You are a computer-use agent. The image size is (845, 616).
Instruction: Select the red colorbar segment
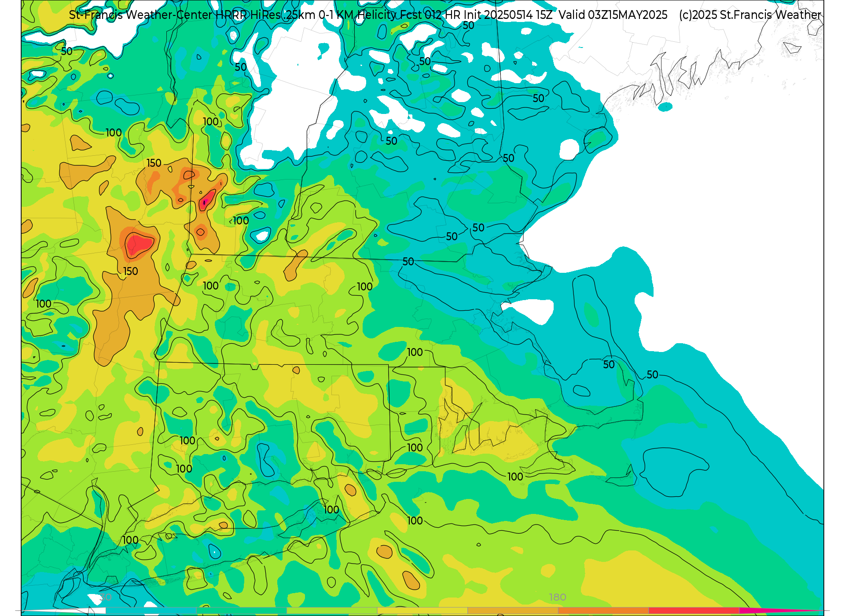point(694,611)
